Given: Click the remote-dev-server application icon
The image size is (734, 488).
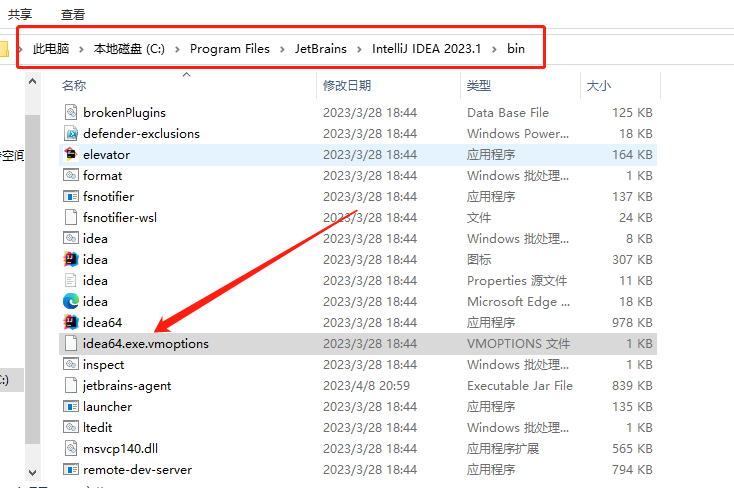Looking at the screenshot, I should (71, 469).
